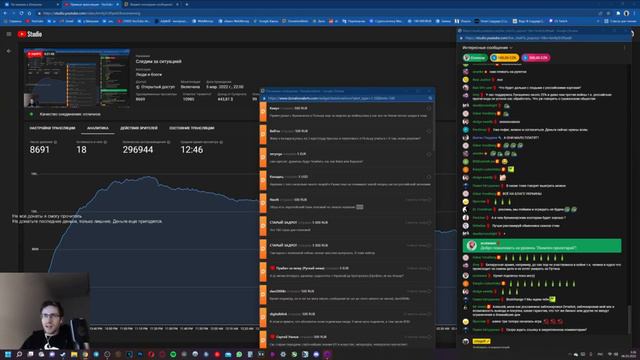Viewport: 640px width, 360px height.
Task: Click the 296944 total views value
Action: click(138, 150)
